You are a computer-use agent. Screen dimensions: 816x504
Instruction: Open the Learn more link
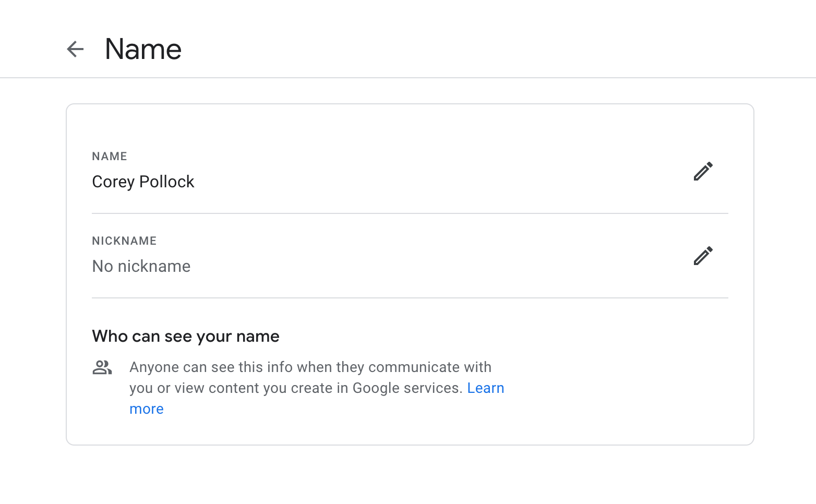pyautogui.click(x=485, y=388)
